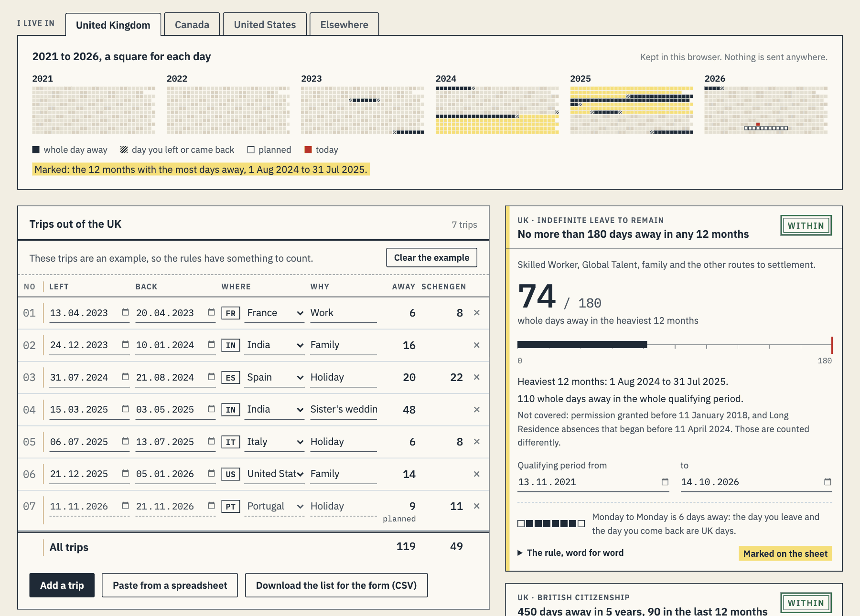Open calendar for qualifying period from date
The width and height of the screenshot is (860, 616).
click(665, 482)
